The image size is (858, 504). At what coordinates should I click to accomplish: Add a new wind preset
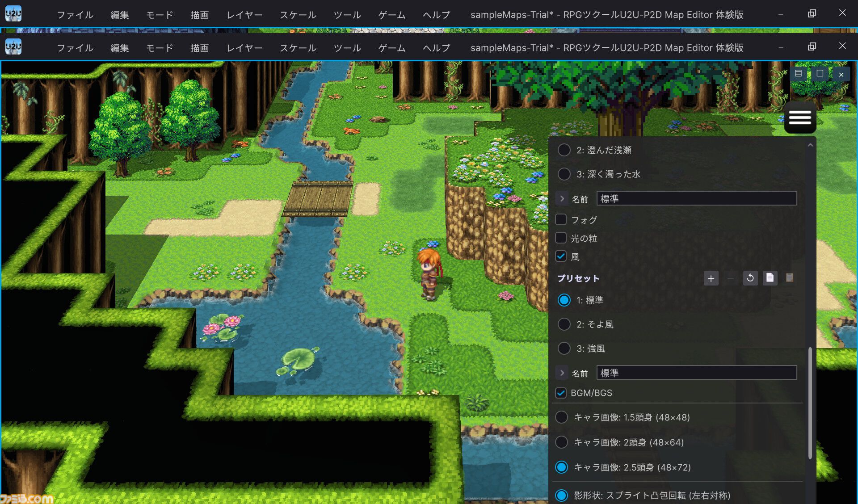coord(711,278)
